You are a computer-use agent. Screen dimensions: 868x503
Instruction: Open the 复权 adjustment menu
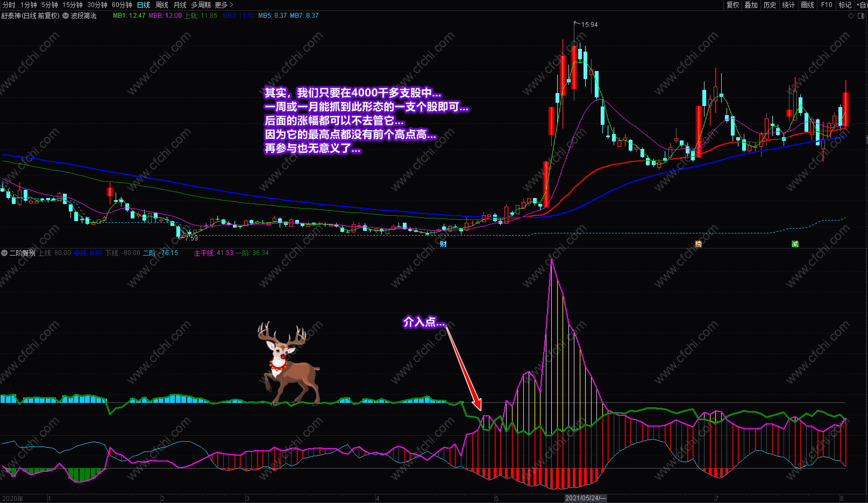(733, 5)
